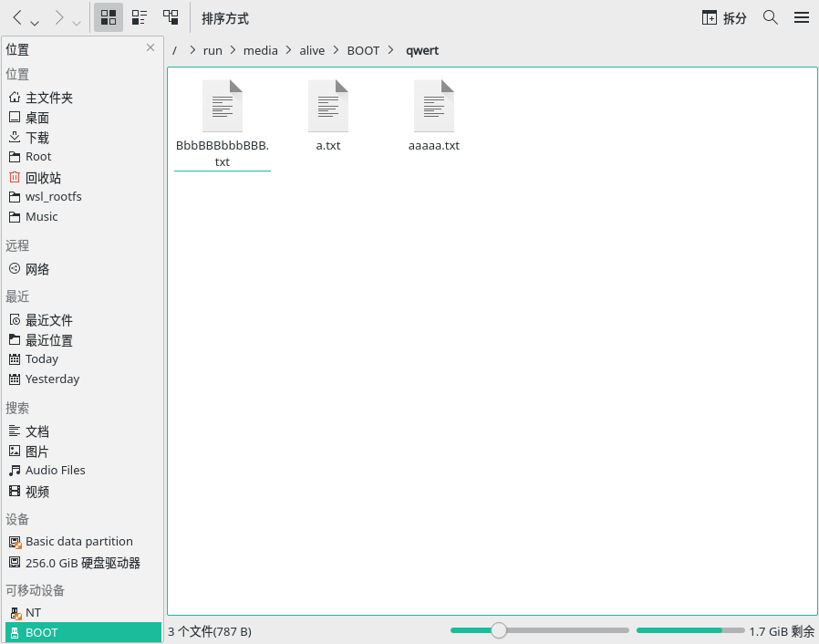Adjust the icon size slider

tap(498, 630)
